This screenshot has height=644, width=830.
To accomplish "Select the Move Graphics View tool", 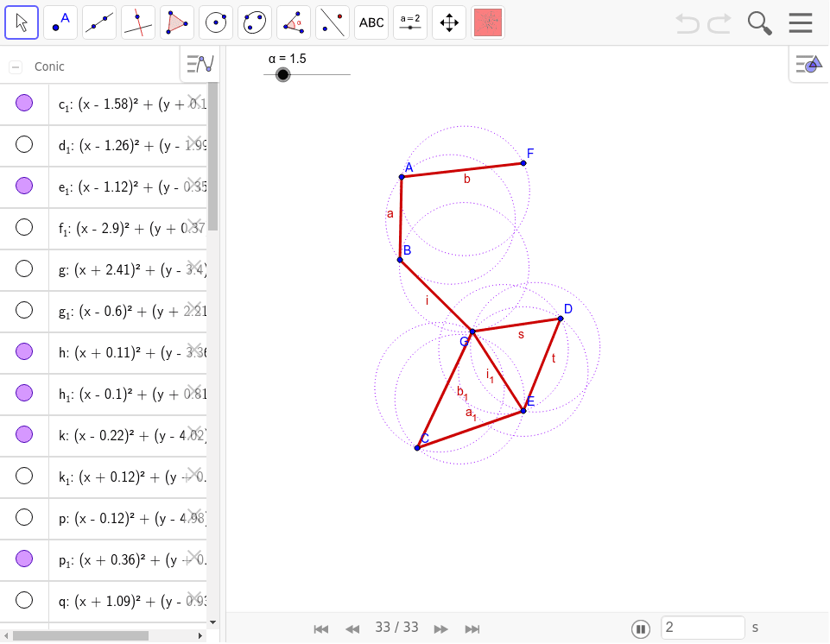I will point(448,22).
